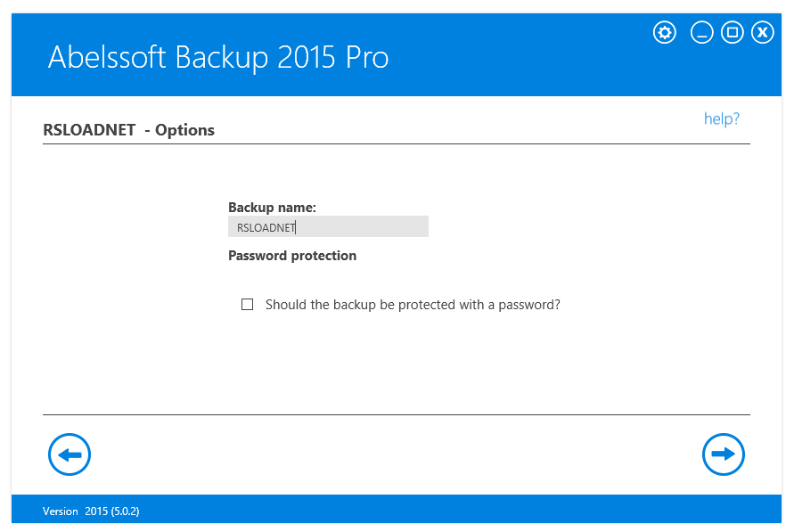Screen dimensions: 794x532
Task: Click the 'Should the backup be protected' label
Action: pos(413,305)
